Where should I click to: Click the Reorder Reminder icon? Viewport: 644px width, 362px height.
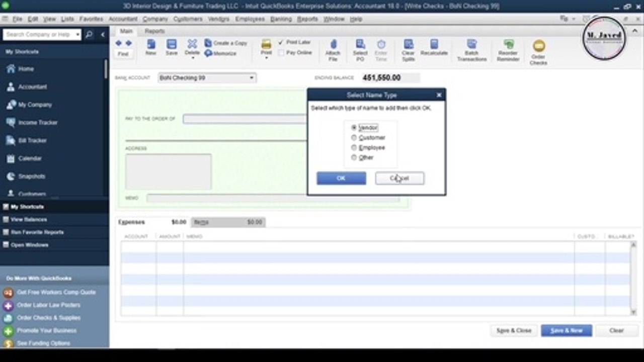508,44
